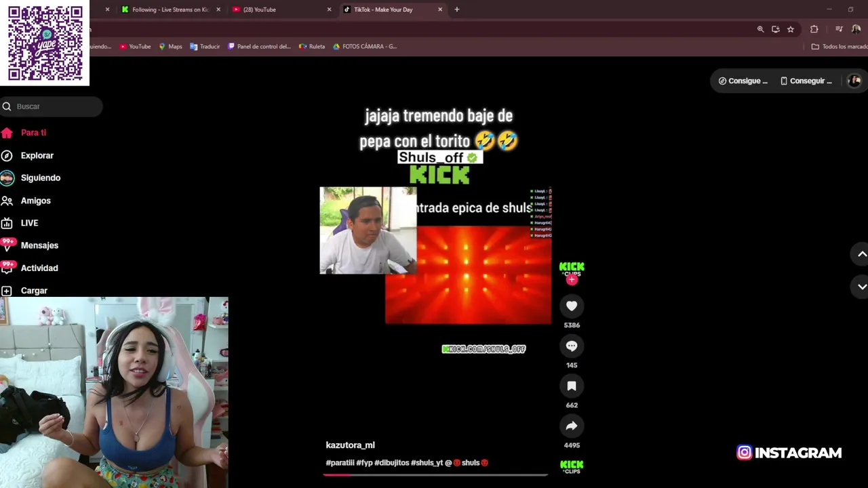
Task: Click the Buscar search field
Action: pos(52,106)
